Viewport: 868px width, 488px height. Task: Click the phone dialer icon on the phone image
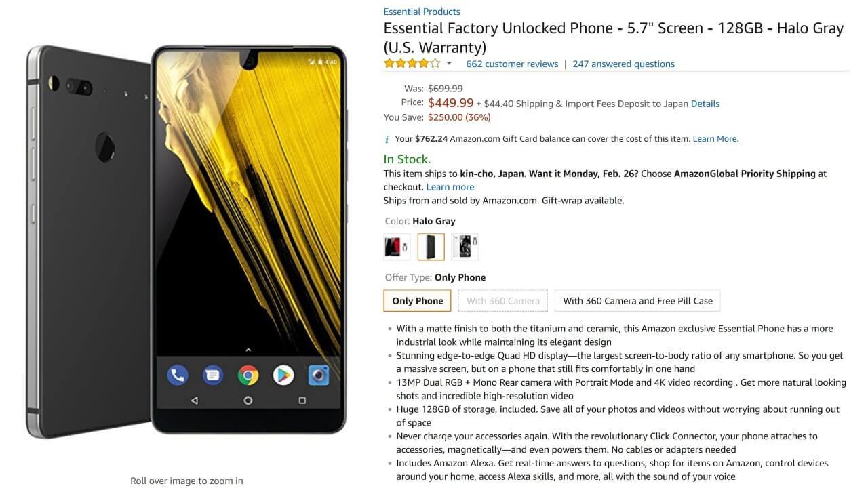pos(178,374)
